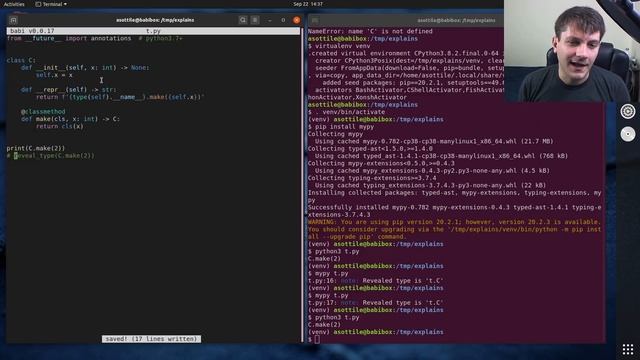The image size is (640, 360).
Task: Click the 'Collecting mypy-extensions' output line
Action: 381,163
